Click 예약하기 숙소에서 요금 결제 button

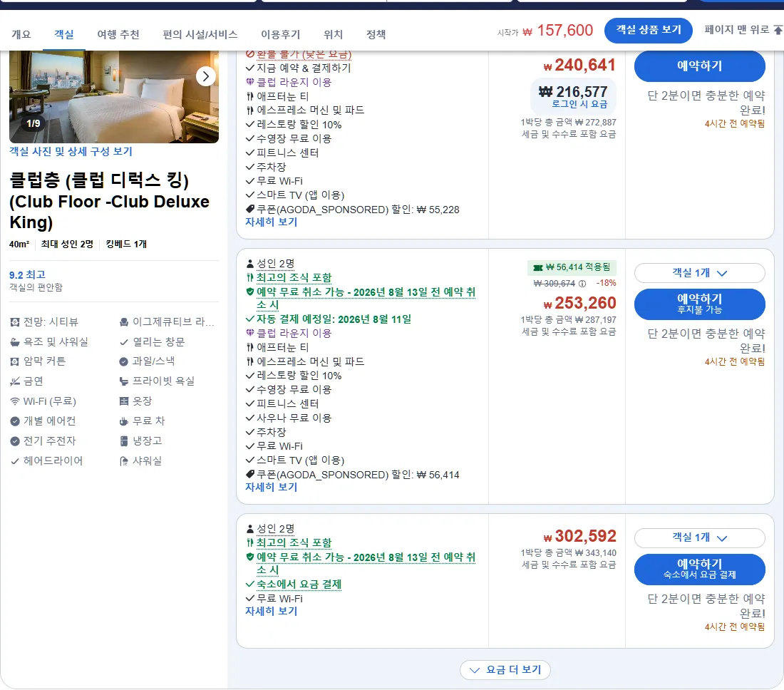coord(699,569)
